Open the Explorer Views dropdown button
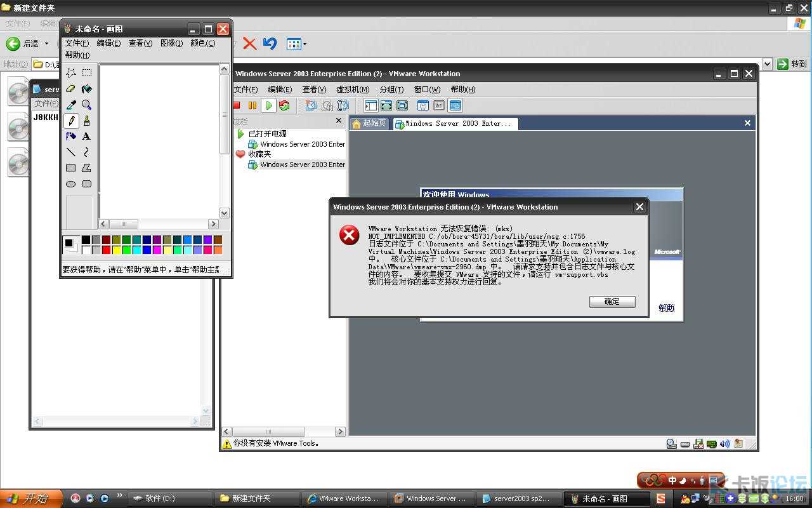Viewport: 812px width, 508px height. tap(296, 44)
